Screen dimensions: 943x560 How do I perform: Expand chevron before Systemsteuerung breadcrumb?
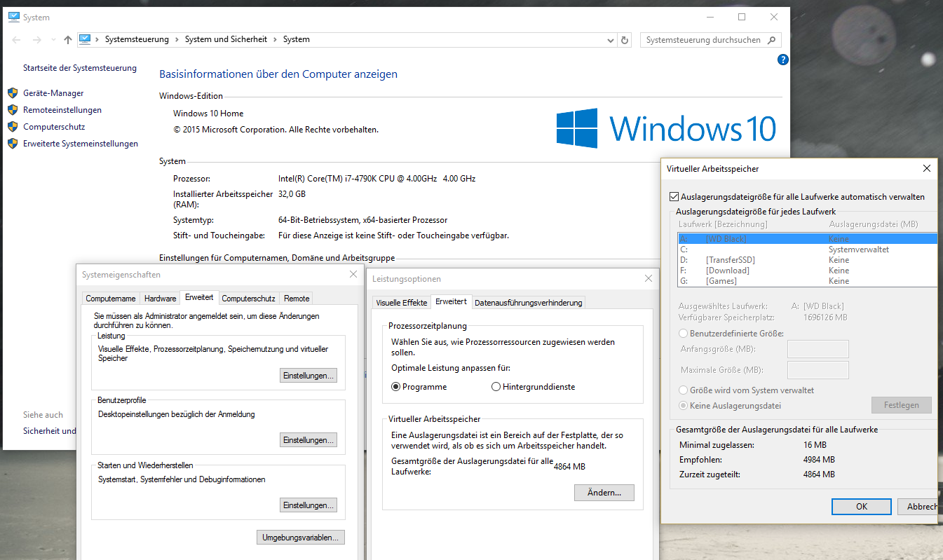97,40
